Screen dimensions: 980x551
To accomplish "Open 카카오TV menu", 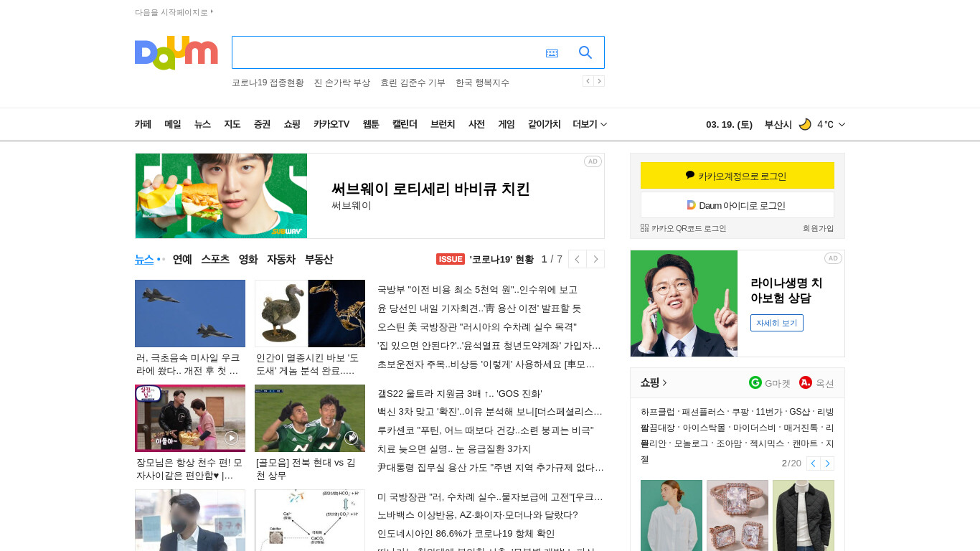I will coord(331,124).
